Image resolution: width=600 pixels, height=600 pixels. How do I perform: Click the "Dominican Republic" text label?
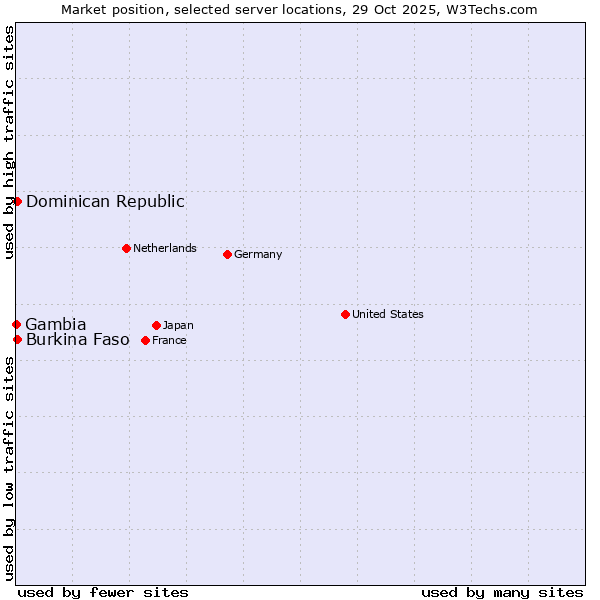pos(105,201)
